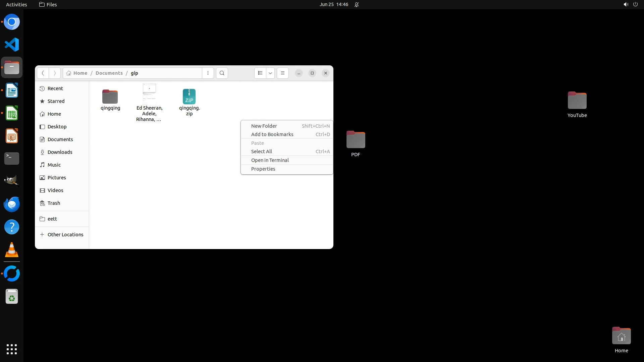This screenshot has height=362, width=644.
Task: Go back with the previous-folder arrow
Action: point(43,73)
